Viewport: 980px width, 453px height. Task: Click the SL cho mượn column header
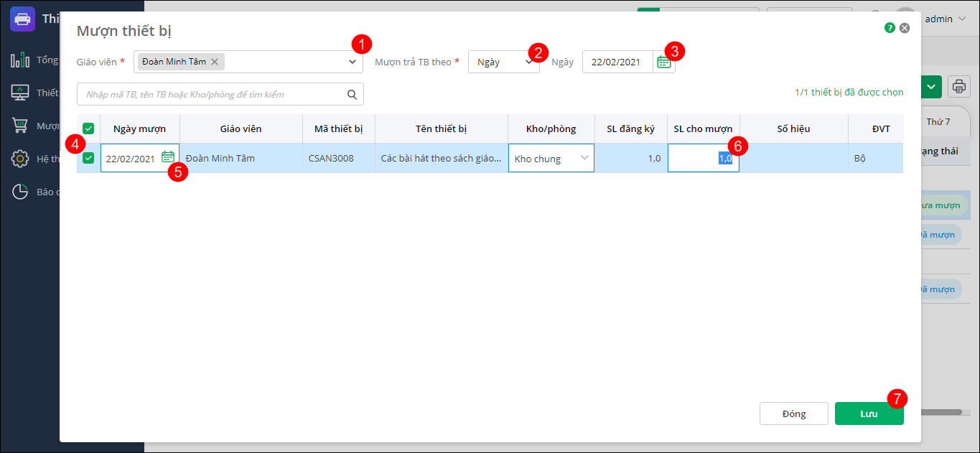coord(704,129)
